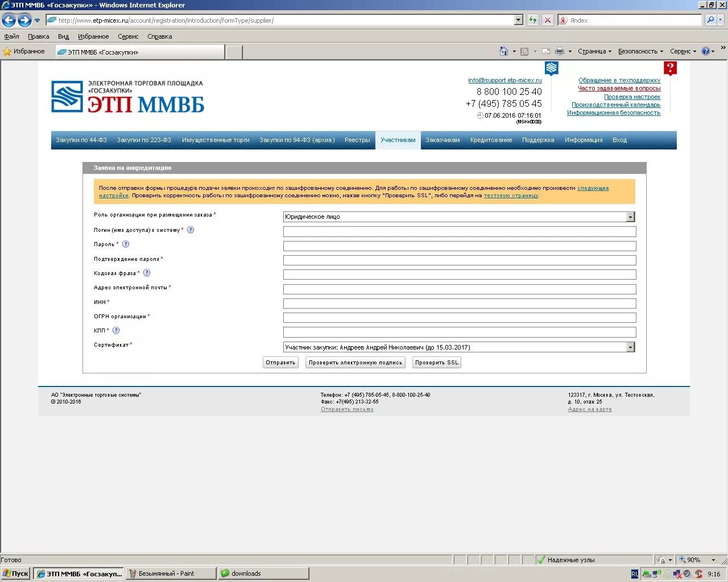Image resolution: width=728 pixels, height=582 pixels.
Task: Open the Заказчикам section
Action: click(x=442, y=140)
